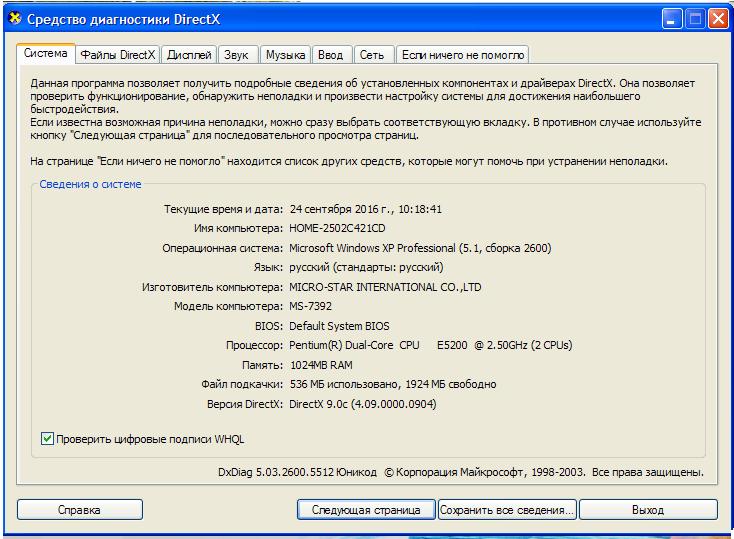Click the language value русский (стандарты: русский)
The width and height of the screenshot is (734, 539).
(x=366, y=267)
